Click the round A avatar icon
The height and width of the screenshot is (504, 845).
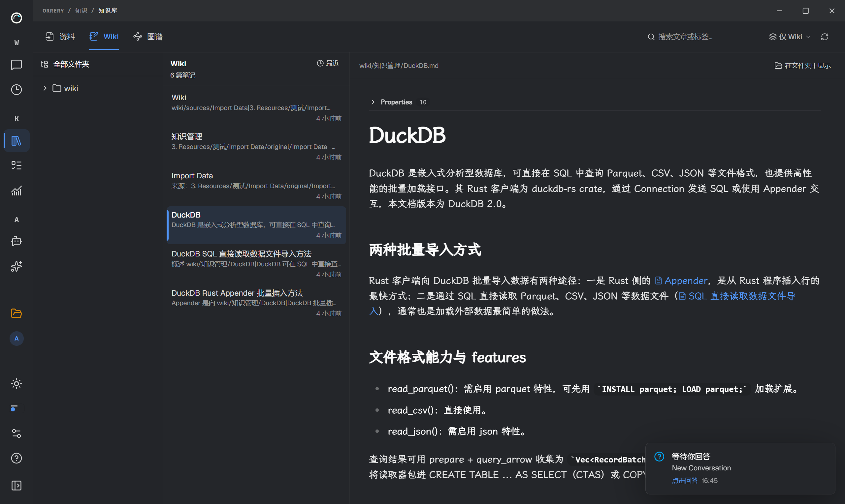coord(16,339)
